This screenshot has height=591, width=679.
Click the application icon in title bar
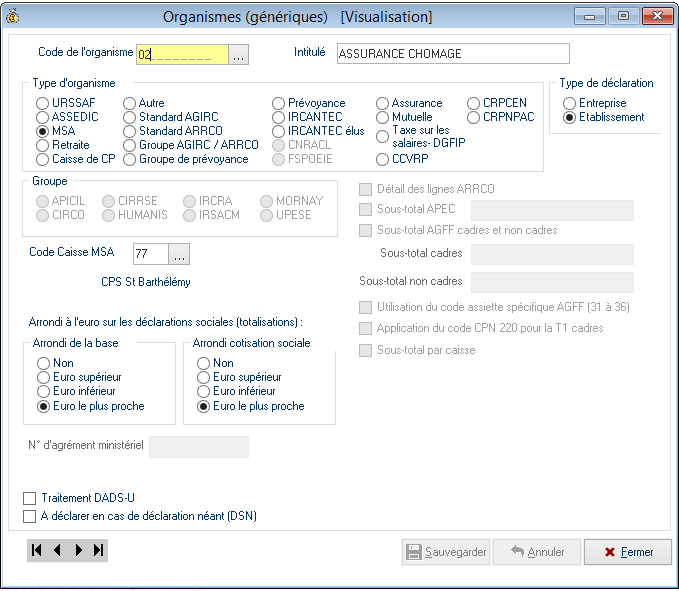point(13,16)
